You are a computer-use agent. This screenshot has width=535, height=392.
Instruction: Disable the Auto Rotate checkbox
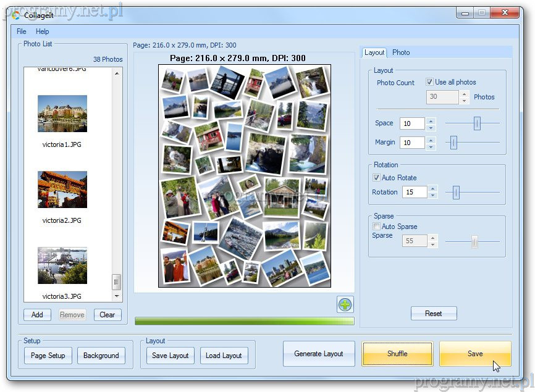point(376,178)
